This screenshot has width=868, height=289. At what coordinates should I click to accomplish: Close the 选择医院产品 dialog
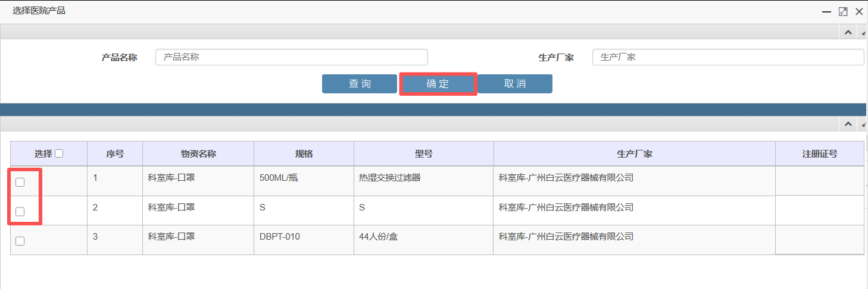tap(859, 11)
